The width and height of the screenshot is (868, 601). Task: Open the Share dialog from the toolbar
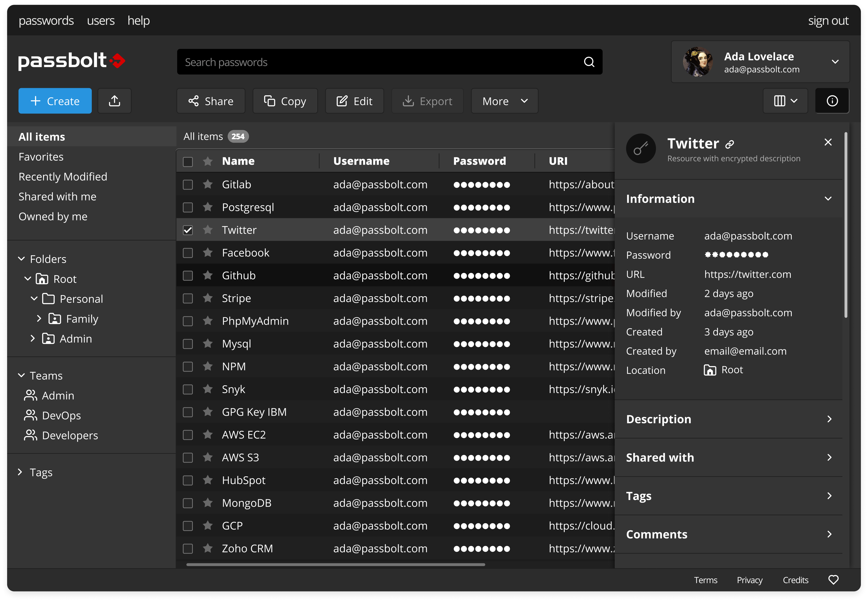(211, 100)
